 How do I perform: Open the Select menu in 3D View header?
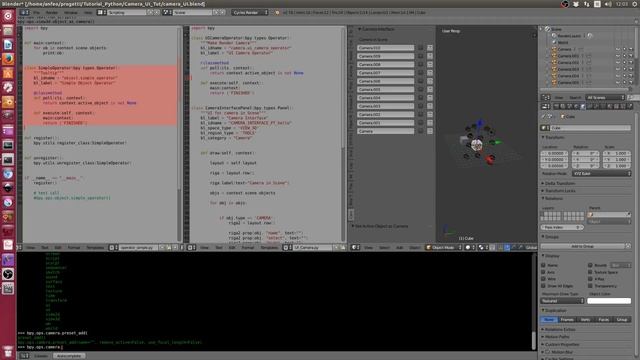click(x=384, y=247)
